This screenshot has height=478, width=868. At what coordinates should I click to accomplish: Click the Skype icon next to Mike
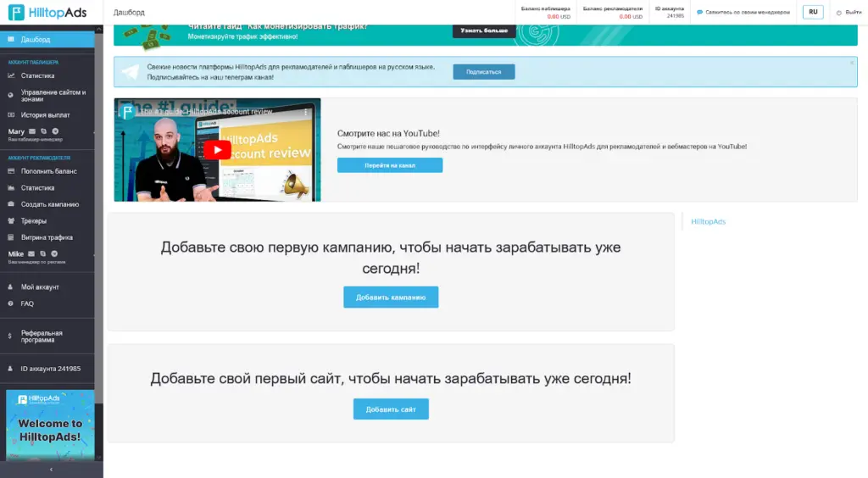coord(43,254)
